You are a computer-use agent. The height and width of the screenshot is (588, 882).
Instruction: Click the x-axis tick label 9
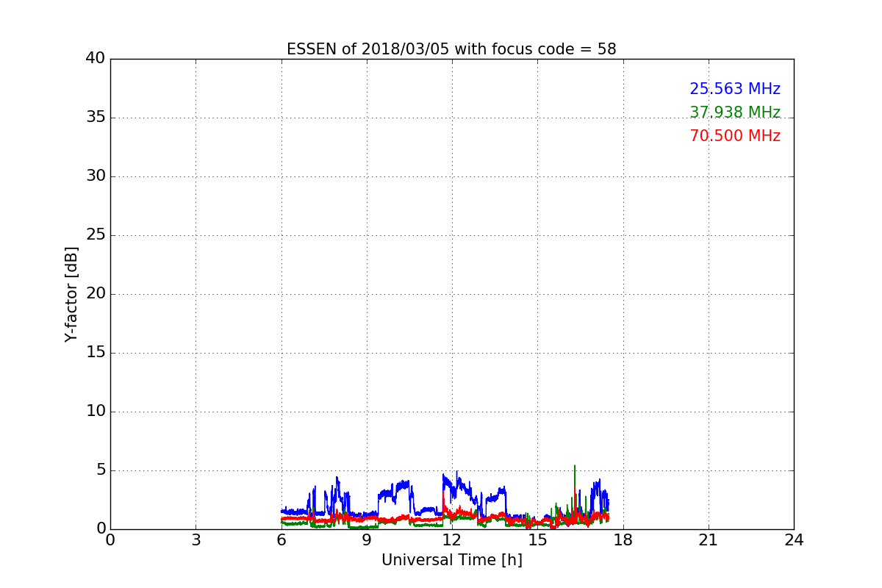(367, 540)
